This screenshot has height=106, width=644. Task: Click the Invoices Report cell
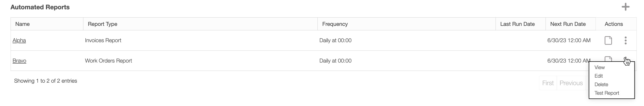click(x=103, y=40)
